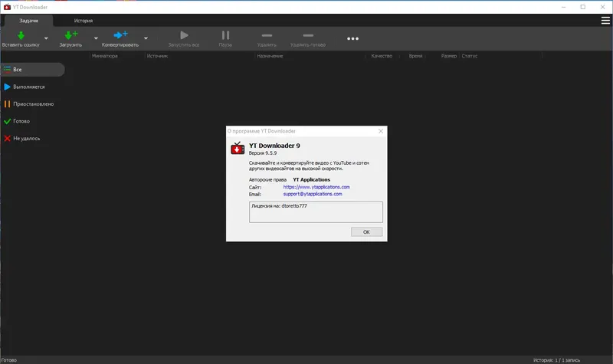Click the Загрузить download icon
Image resolution: width=613 pixels, height=364 pixels.
tap(70, 35)
